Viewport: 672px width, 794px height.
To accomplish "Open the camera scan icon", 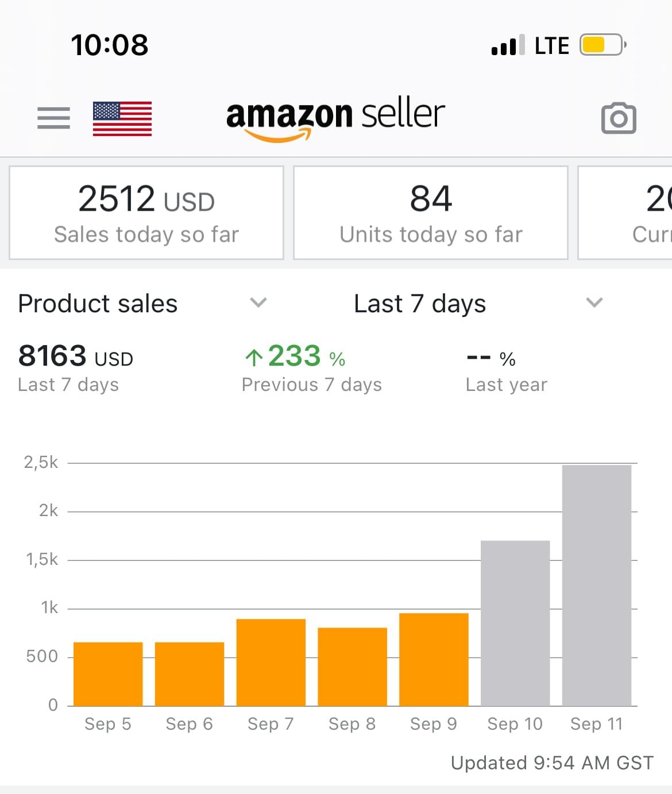I will coord(619,118).
